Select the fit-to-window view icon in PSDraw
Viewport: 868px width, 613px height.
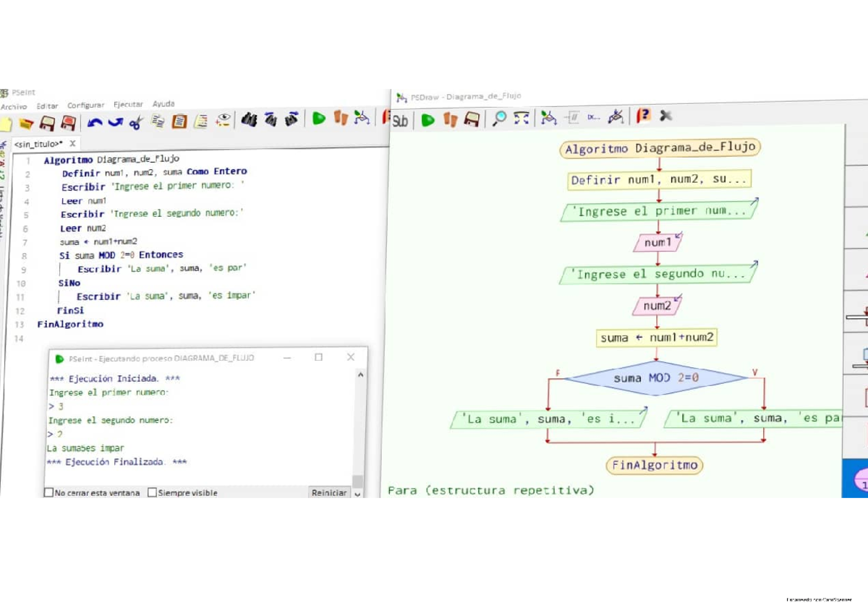[521, 119]
